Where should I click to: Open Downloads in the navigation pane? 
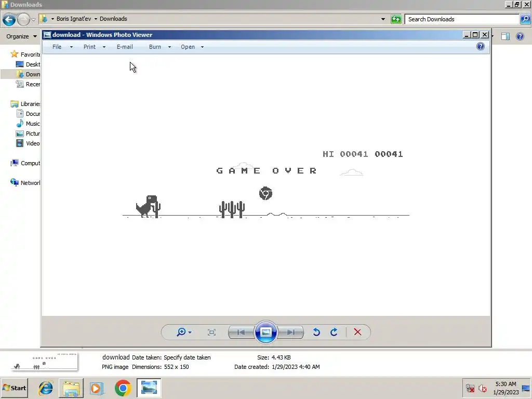coord(28,74)
